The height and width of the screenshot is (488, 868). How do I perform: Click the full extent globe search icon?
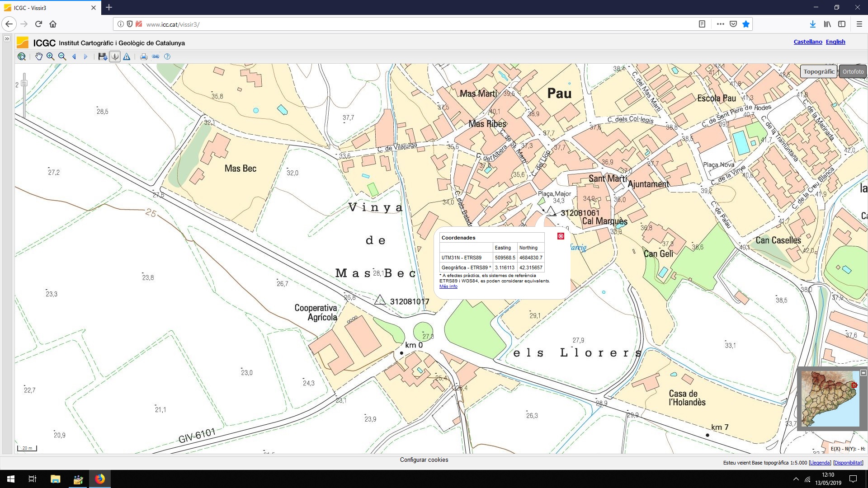click(x=22, y=56)
